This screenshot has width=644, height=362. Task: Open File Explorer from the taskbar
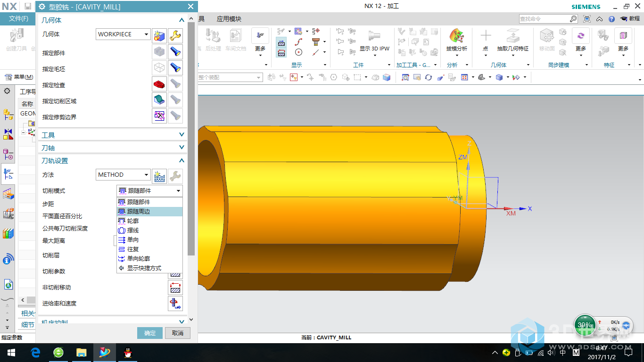click(x=82, y=352)
